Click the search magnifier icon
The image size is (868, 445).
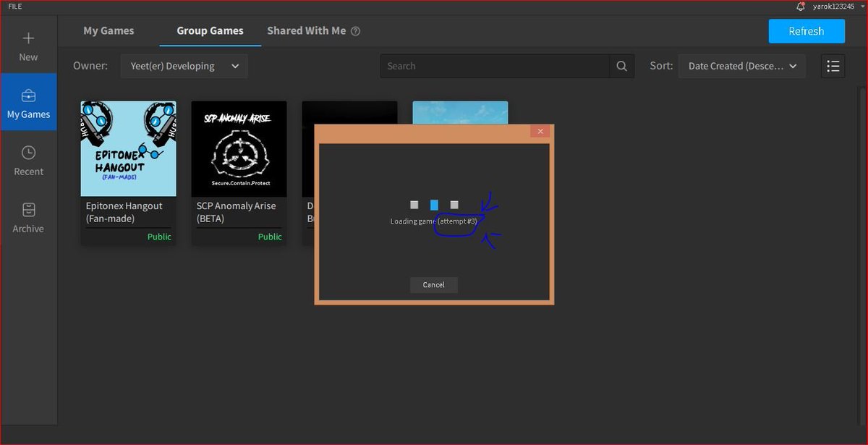pos(621,66)
